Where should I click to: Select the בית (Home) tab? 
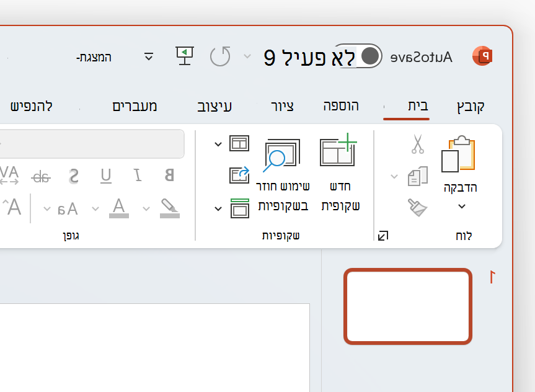(418, 106)
